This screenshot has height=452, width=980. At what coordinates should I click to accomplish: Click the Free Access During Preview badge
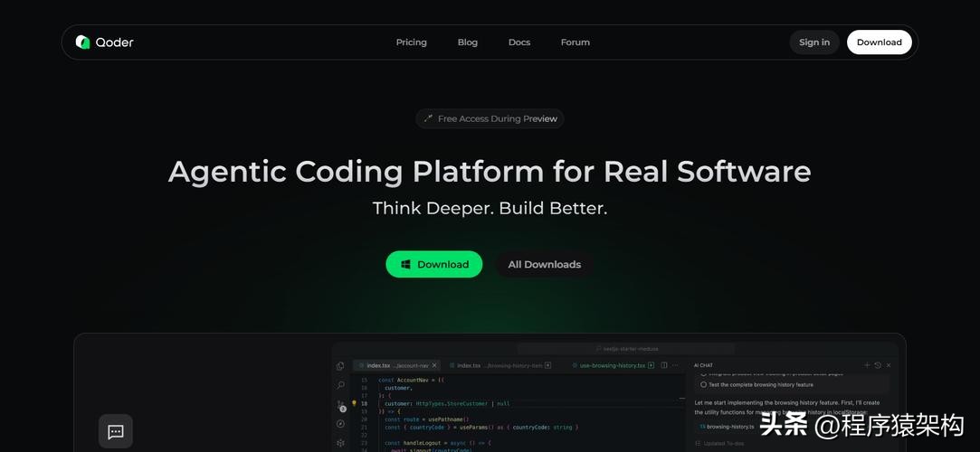[x=490, y=118]
